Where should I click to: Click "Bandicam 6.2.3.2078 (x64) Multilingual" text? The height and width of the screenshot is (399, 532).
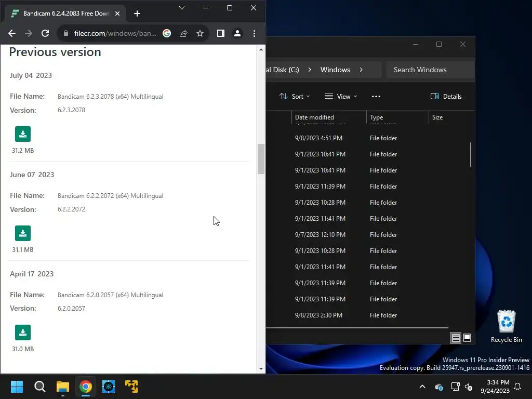pyautogui.click(x=110, y=96)
